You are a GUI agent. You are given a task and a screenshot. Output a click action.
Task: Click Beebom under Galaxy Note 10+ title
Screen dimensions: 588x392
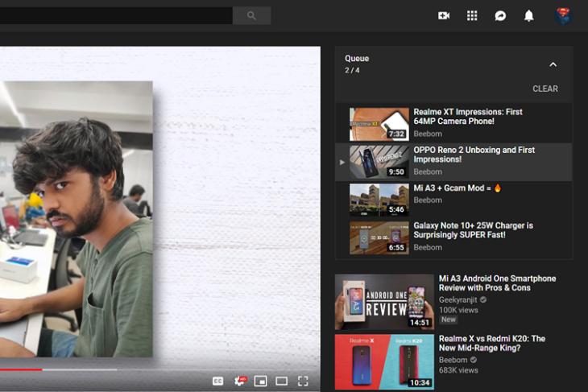pos(428,247)
